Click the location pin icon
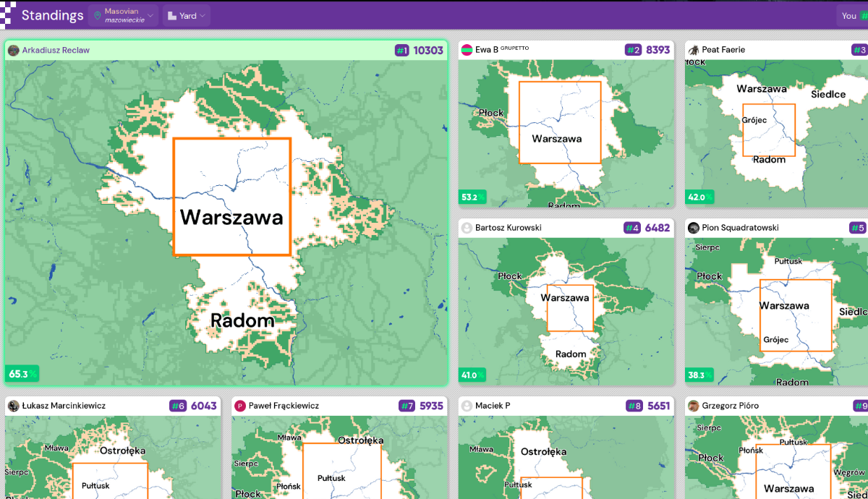Viewport: 868px width, 499px height. (98, 15)
